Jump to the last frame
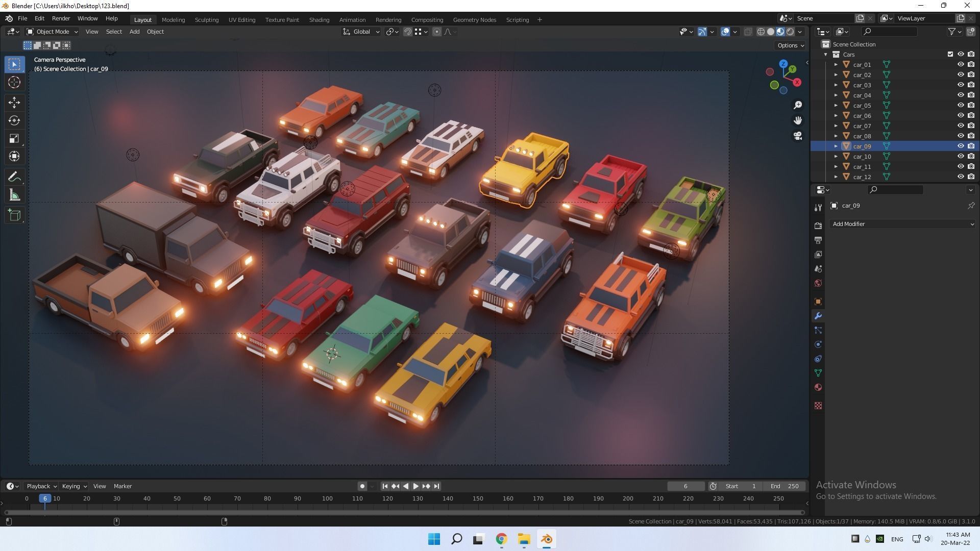This screenshot has height=551, width=980. 436,486
